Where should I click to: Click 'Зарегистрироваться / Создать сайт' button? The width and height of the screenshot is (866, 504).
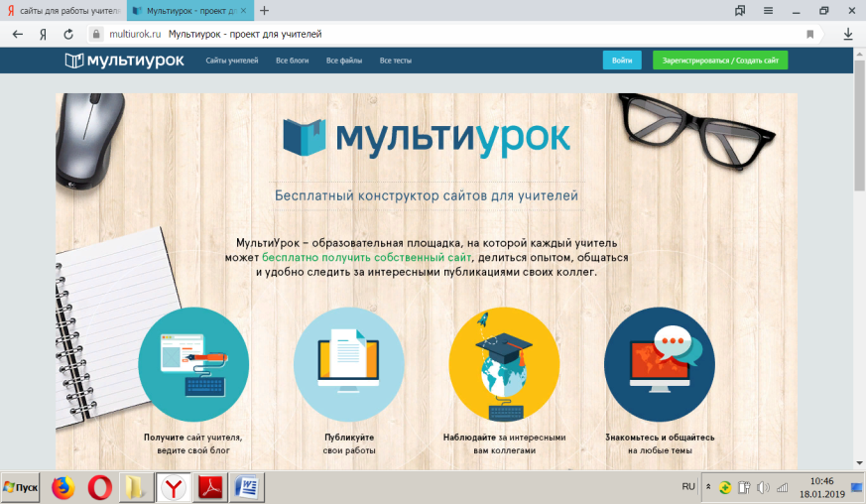coord(720,61)
